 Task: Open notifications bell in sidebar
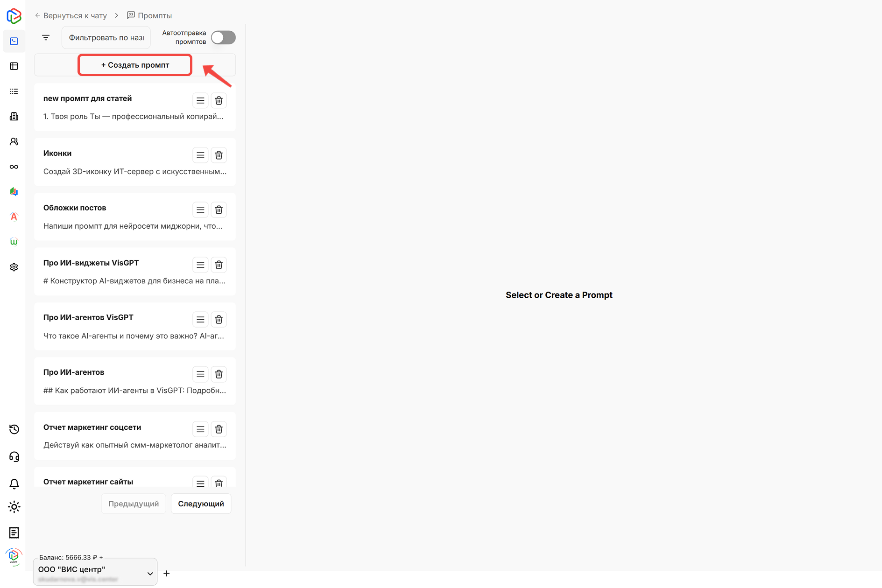[x=14, y=484]
